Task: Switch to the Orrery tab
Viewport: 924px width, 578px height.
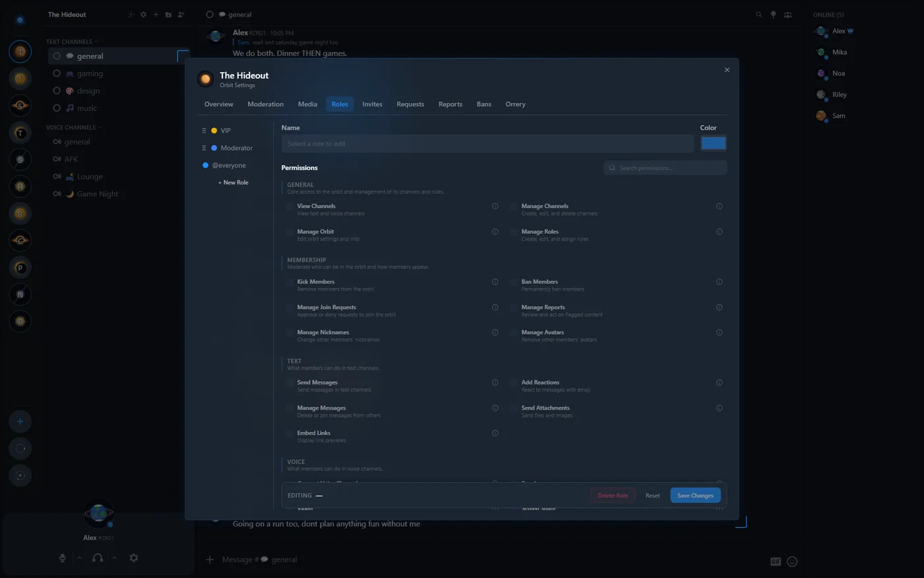Action: [x=515, y=104]
